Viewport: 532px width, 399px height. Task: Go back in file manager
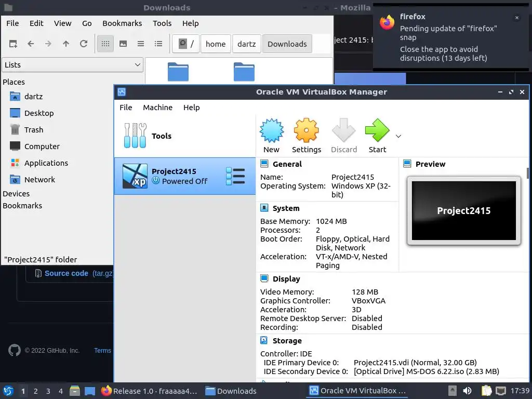click(x=31, y=44)
